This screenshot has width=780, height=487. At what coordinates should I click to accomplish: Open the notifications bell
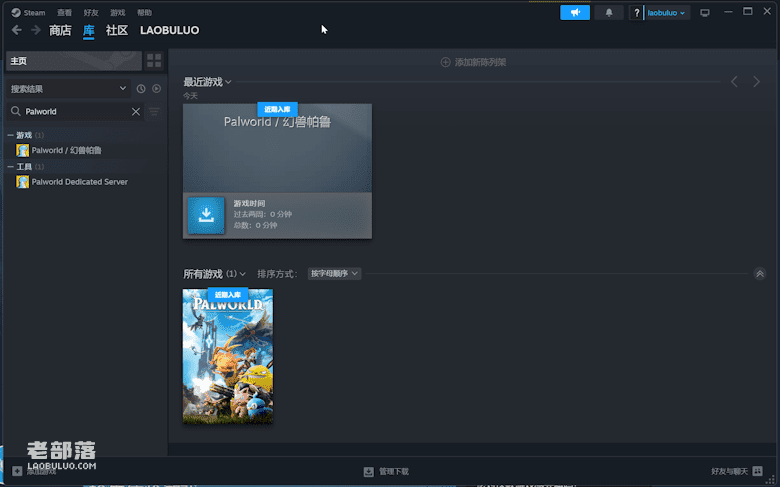pyautogui.click(x=608, y=13)
